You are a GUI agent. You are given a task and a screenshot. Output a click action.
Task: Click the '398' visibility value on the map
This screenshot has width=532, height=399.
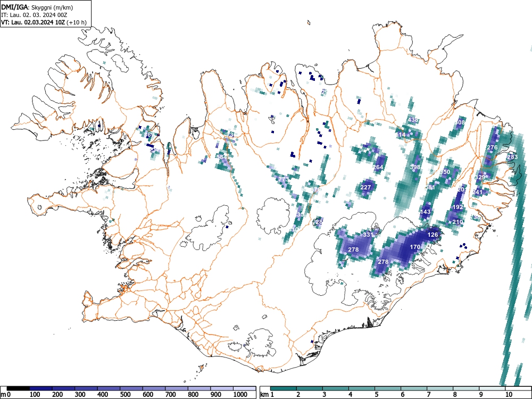(x=415, y=167)
